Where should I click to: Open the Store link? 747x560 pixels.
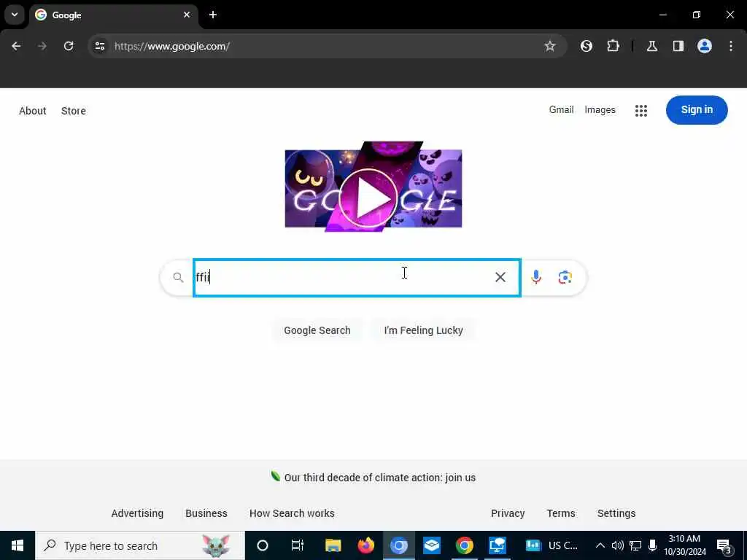pyautogui.click(x=74, y=111)
